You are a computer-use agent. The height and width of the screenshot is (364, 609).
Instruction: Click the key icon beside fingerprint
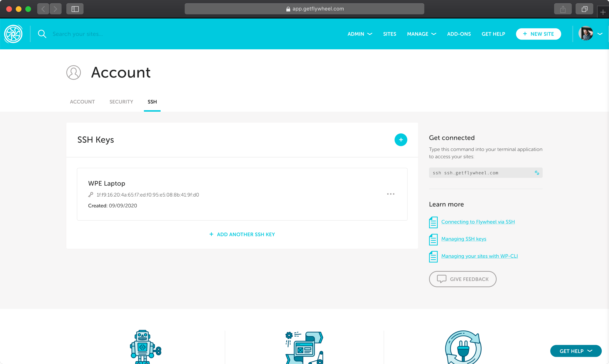pyautogui.click(x=90, y=195)
